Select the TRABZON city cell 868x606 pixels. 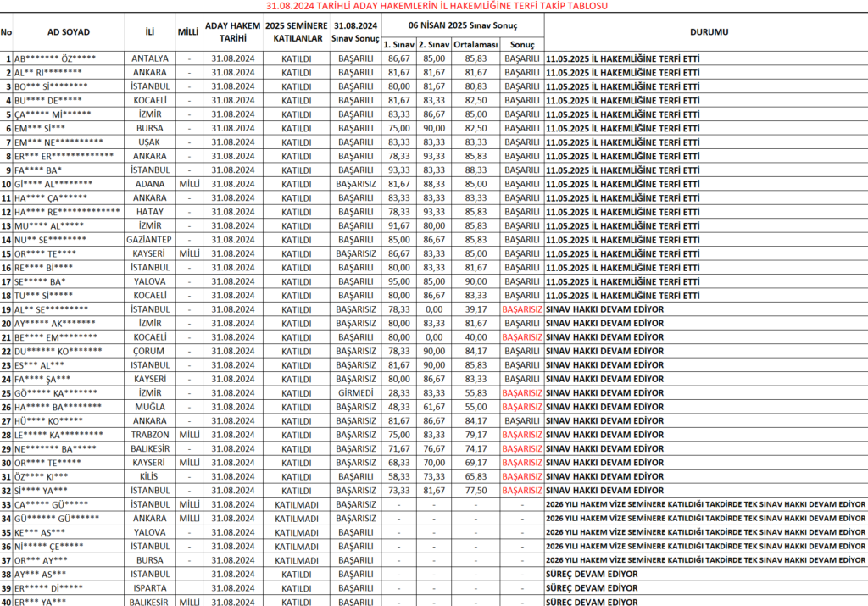[x=149, y=435]
